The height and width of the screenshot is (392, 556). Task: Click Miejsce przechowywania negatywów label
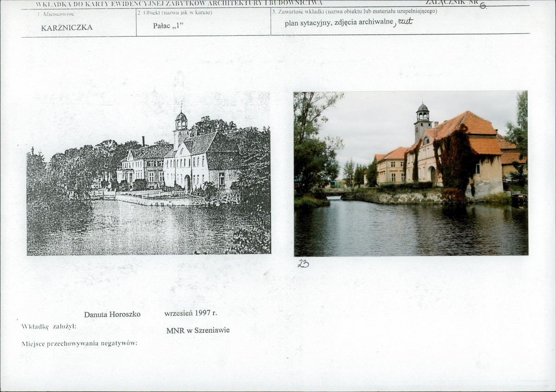(x=79, y=343)
